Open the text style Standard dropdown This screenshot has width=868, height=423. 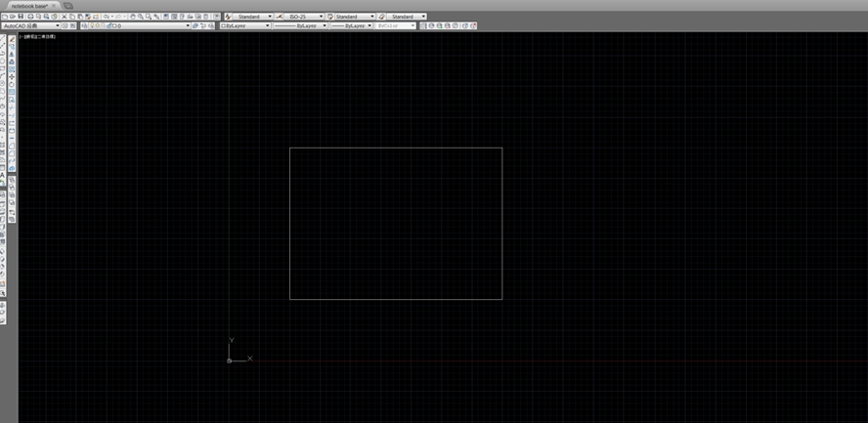coord(253,17)
